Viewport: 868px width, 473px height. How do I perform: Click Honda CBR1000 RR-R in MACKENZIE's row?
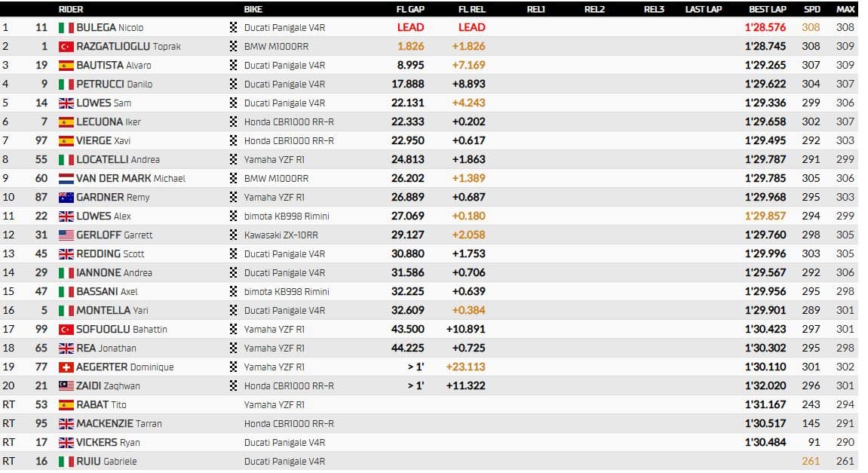click(289, 424)
